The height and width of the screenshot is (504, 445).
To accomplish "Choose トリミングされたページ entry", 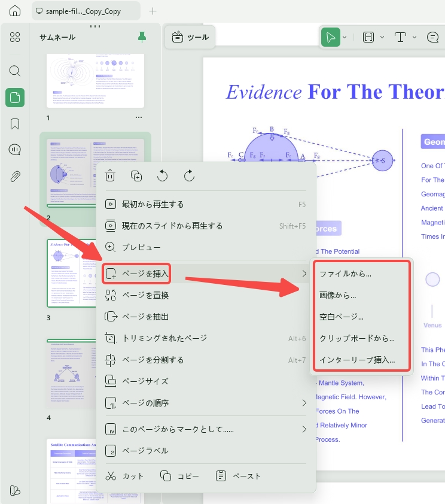I will pos(206,338).
